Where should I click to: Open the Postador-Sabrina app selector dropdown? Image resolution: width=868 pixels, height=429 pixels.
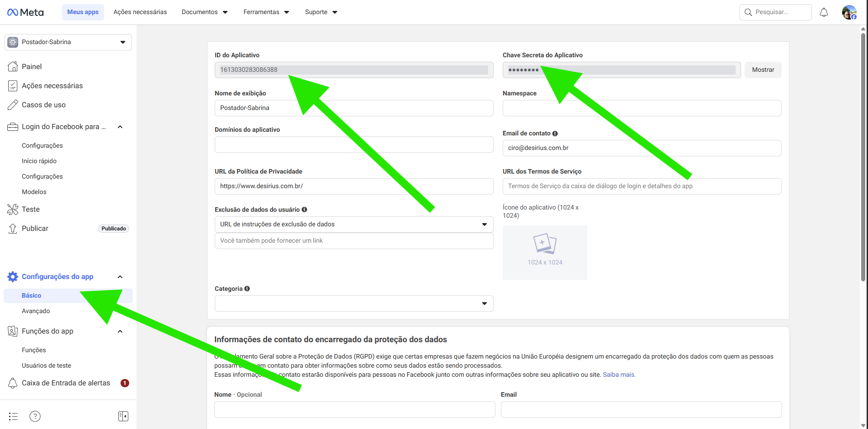click(68, 42)
